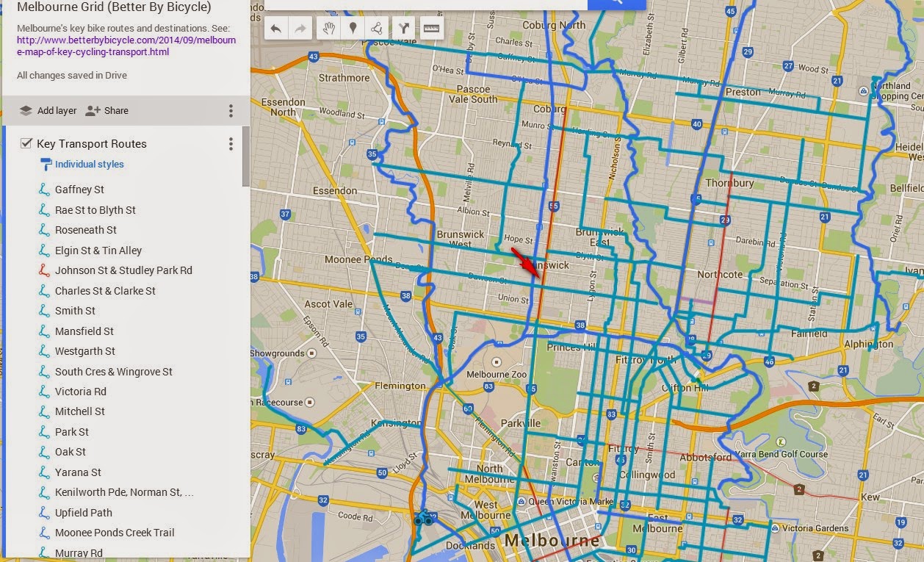Screen dimensions: 924x562
Task: Click the Share button
Action: click(x=107, y=110)
